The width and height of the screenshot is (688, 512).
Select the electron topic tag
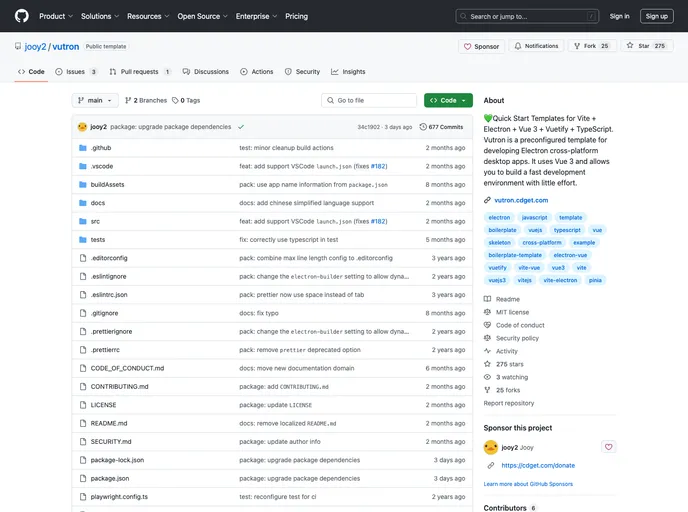point(499,218)
